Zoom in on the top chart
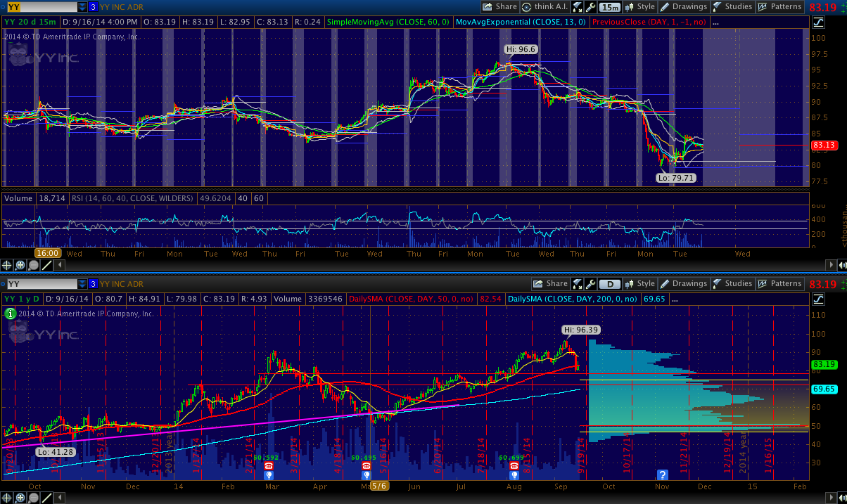The image size is (847, 504). 20,265
